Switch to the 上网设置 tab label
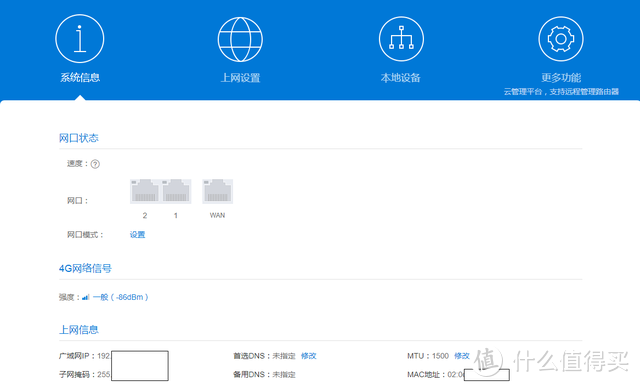Image resolution: width=640 pixels, height=387 pixels. [240, 78]
